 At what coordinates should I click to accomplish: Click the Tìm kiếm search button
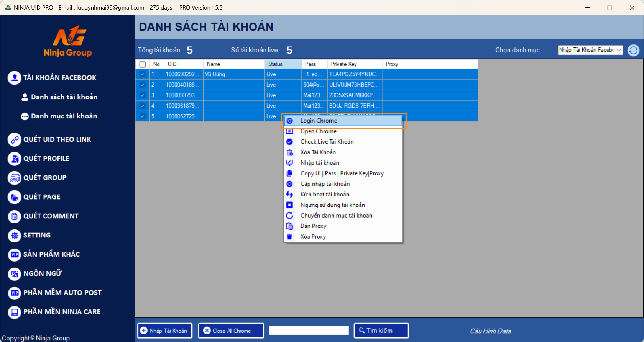pos(381,331)
